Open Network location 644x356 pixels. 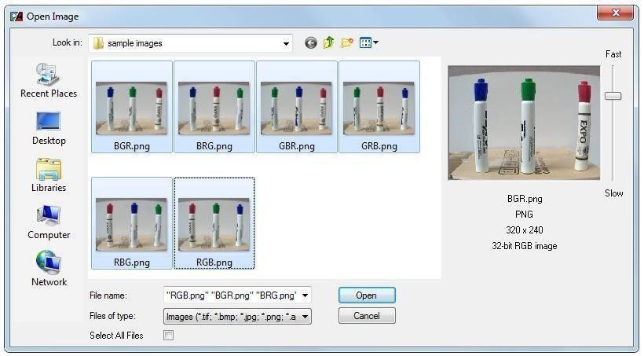(x=49, y=270)
